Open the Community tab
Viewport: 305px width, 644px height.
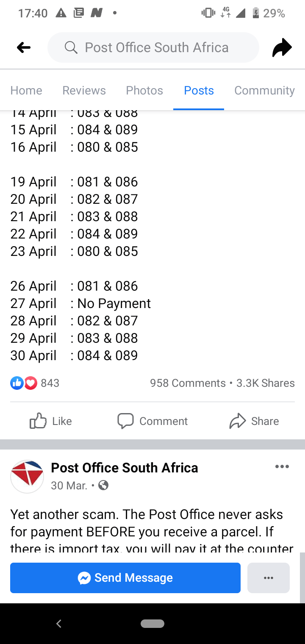(264, 90)
